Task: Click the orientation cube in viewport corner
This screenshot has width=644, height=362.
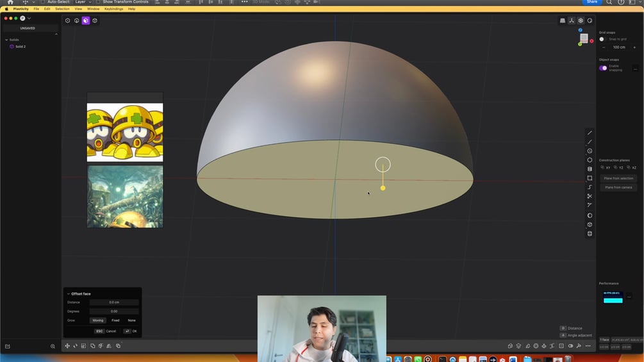Action: 584,38
